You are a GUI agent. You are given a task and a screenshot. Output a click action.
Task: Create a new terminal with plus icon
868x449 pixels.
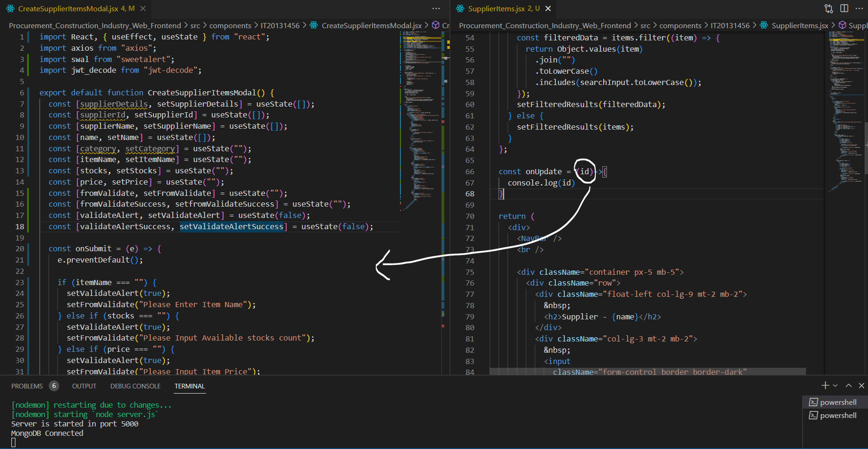[825, 385]
